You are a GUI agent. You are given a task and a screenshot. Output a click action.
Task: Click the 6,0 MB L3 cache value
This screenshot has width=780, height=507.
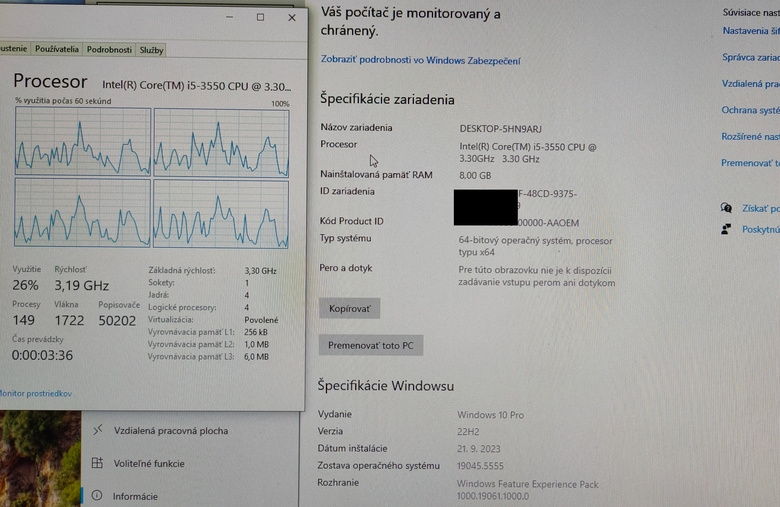coord(256,357)
